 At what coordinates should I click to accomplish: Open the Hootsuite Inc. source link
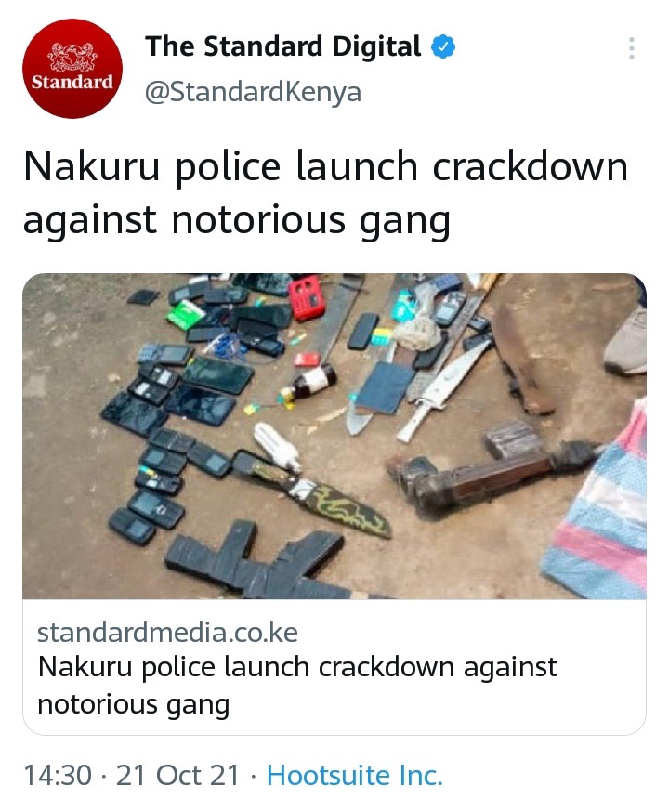pyautogui.click(x=355, y=775)
